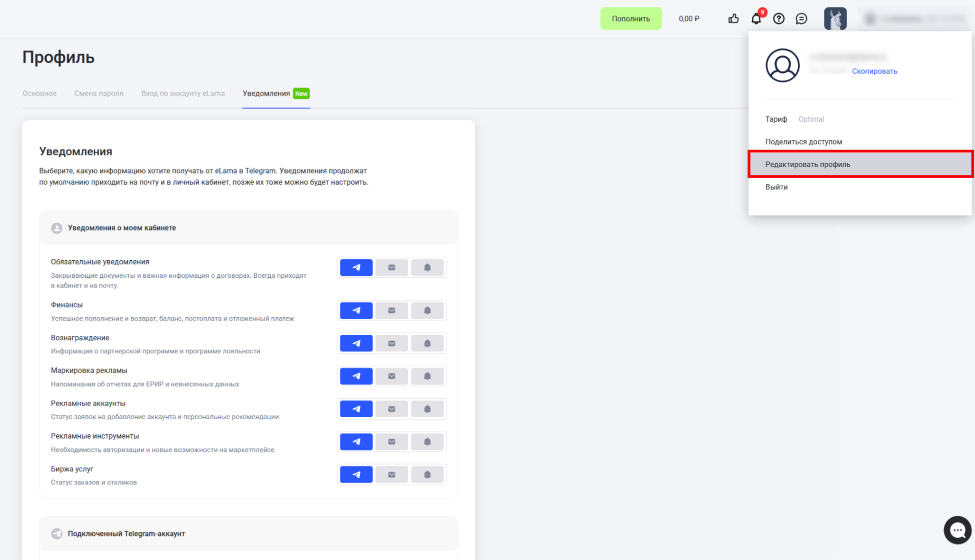Toggle email notifications for Рекламные аккаунты
Screen dimensions: 975x560
pyautogui.click(x=392, y=409)
